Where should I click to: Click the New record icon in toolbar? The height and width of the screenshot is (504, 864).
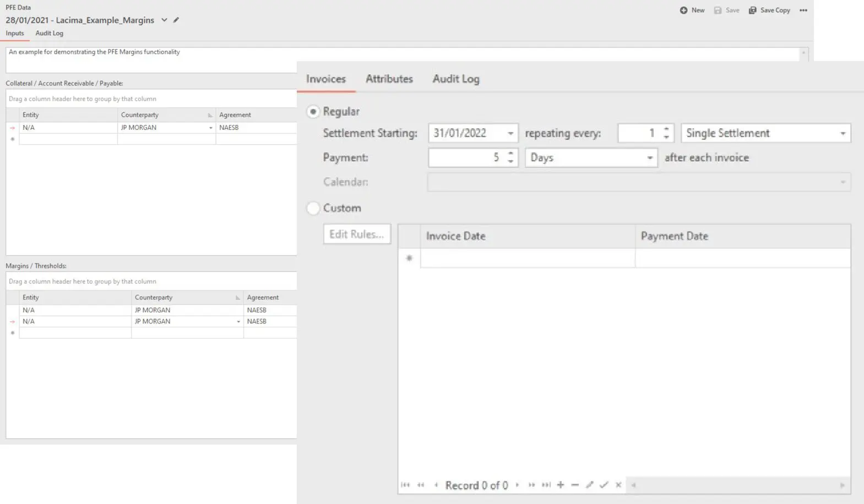point(683,10)
